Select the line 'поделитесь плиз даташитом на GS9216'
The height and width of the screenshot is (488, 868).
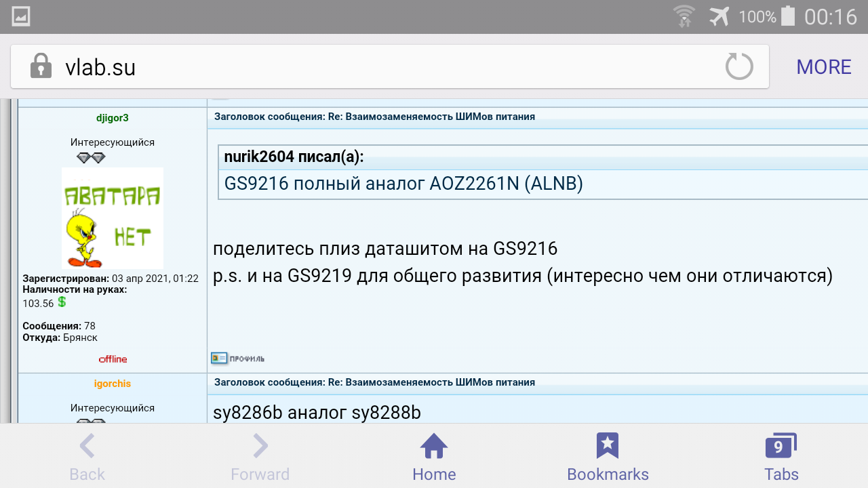point(385,249)
